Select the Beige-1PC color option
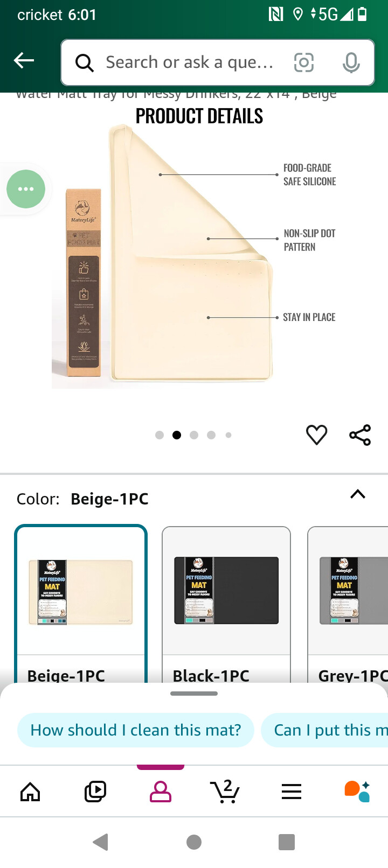The height and width of the screenshot is (868, 388). pyautogui.click(x=81, y=598)
